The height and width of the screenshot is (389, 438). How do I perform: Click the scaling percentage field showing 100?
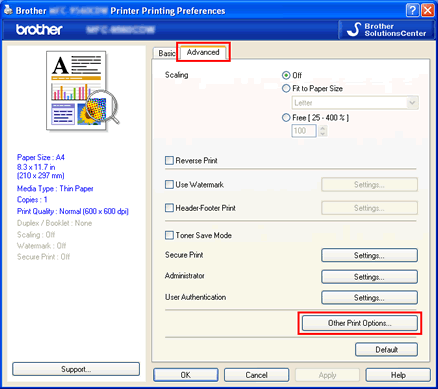tap(304, 131)
